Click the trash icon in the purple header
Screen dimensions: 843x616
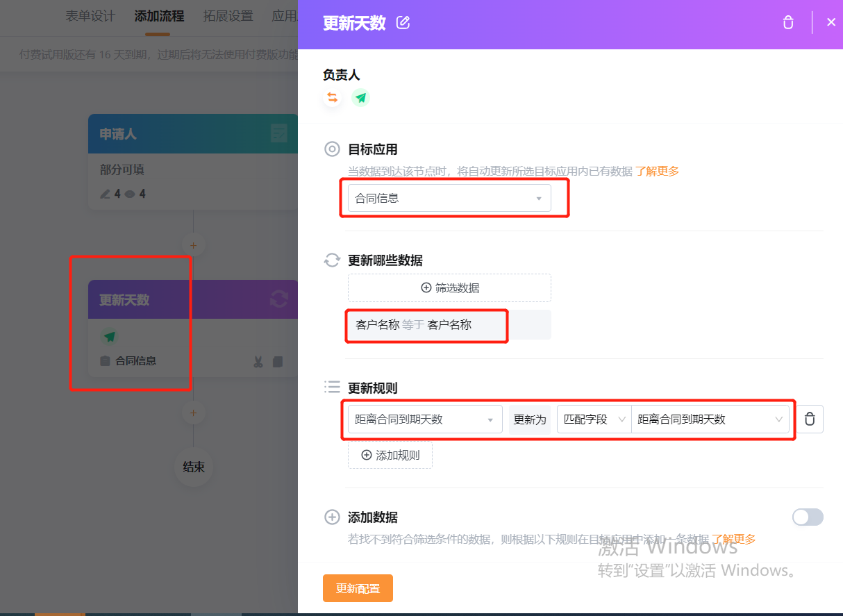(x=787, y=23)
